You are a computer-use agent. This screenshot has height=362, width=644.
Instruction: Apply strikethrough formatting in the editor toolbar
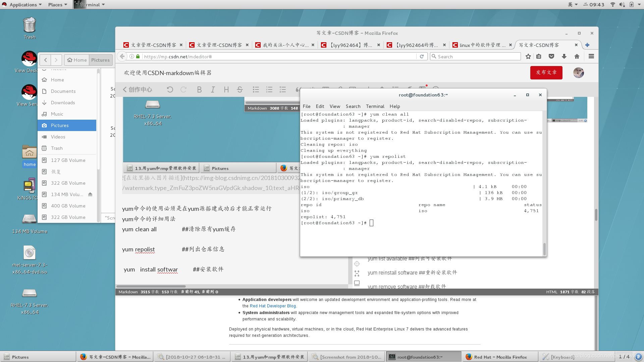pos(239,89)
